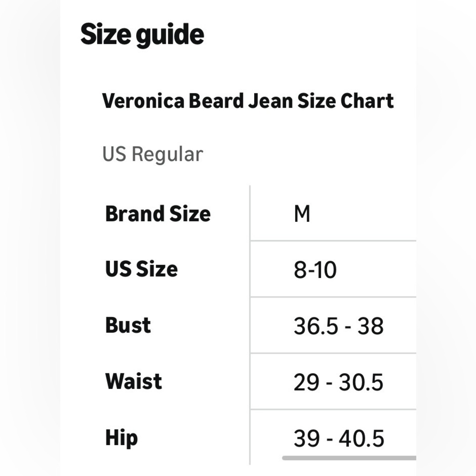Click the Hip row header
Image resolution: width=476 pixels, height=476 pixels.
pyautogui.click(x=121, y=438)
